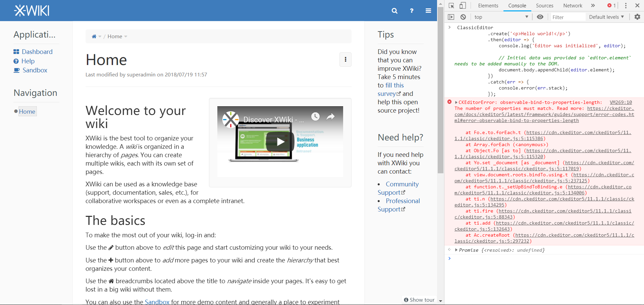Activate DevTools inspect element picker

pyautogui.click(x=451, y=6)
